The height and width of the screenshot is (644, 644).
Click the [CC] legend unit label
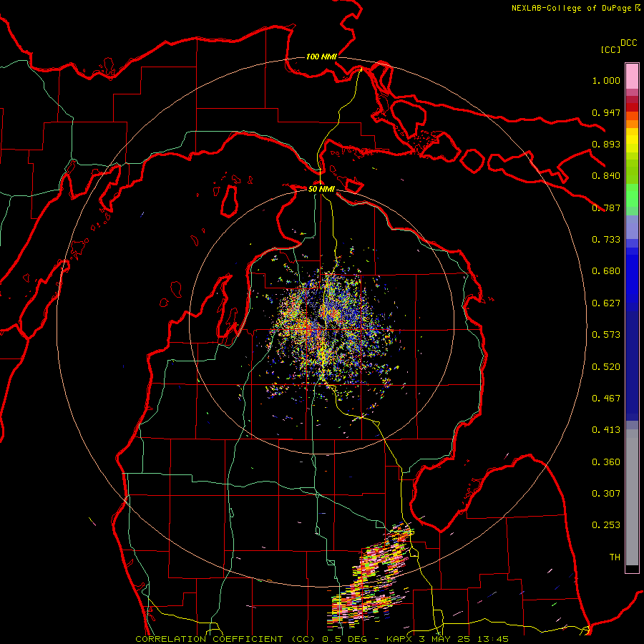610,49
